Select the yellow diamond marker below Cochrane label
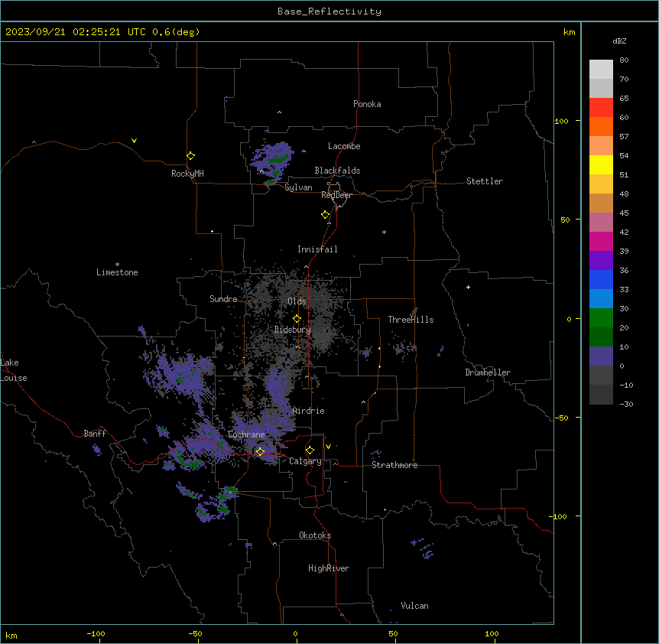659x644 pixels. pos(260,452)
